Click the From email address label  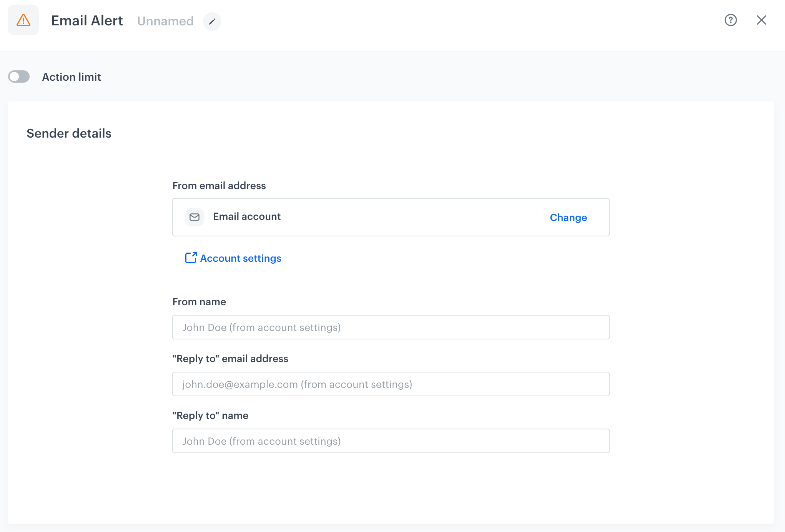click(219, 186)
